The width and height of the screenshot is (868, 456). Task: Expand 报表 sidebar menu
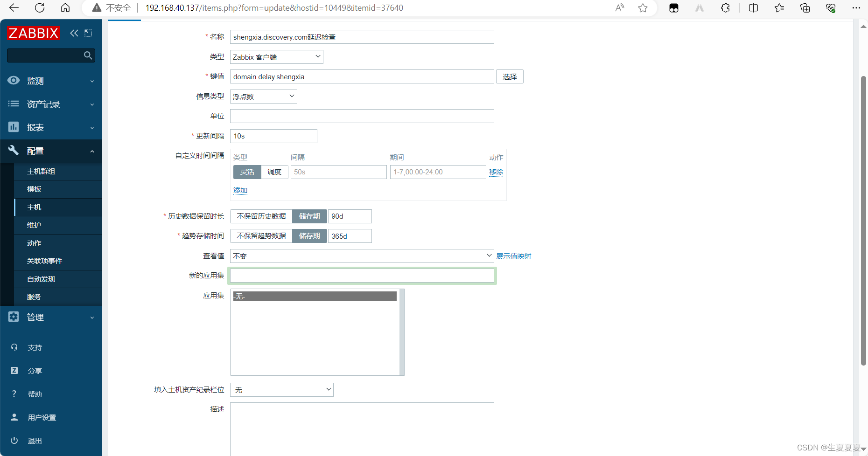[51, 127]
